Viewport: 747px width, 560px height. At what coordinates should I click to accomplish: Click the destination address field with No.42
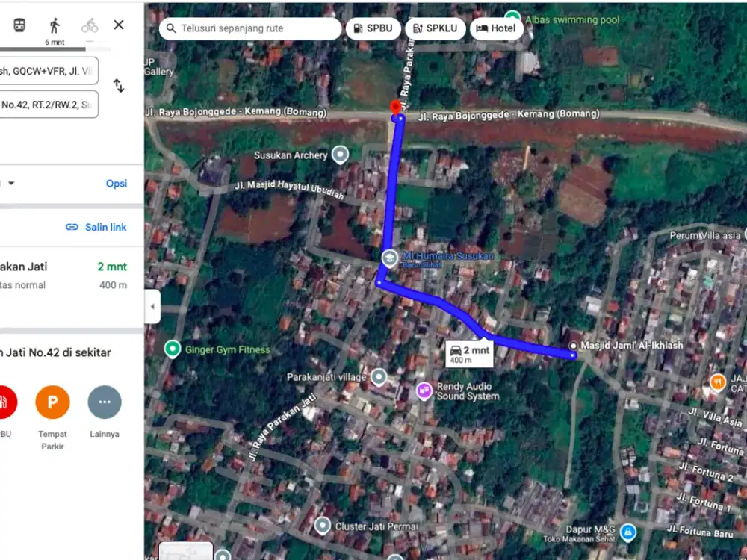pos(49,105)
